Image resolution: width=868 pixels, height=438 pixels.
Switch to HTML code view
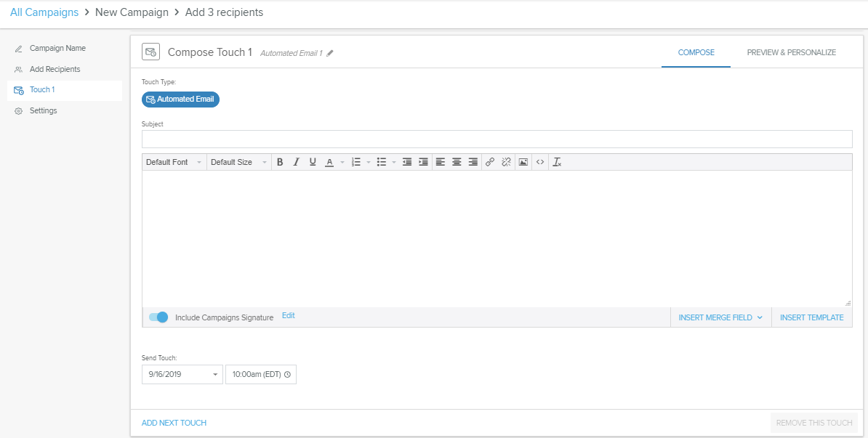[540, 162]
